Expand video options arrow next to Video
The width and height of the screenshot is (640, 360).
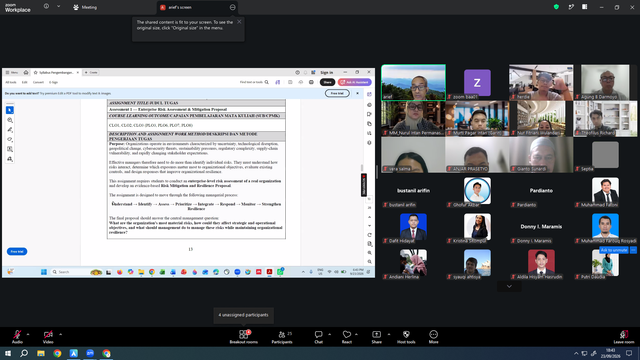point(60,334)
